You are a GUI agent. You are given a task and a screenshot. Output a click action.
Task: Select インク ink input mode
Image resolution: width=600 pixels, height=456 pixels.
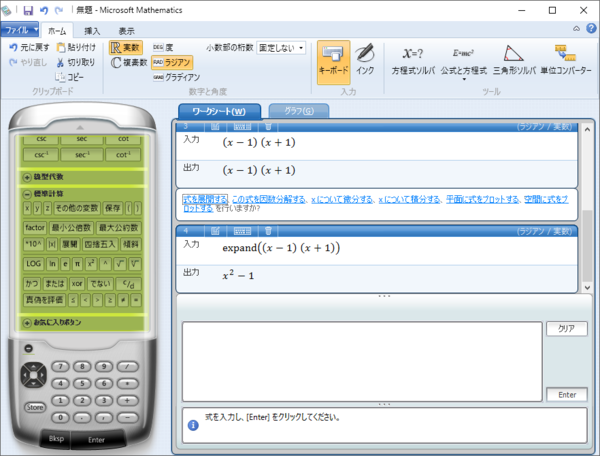pos(365,60)
